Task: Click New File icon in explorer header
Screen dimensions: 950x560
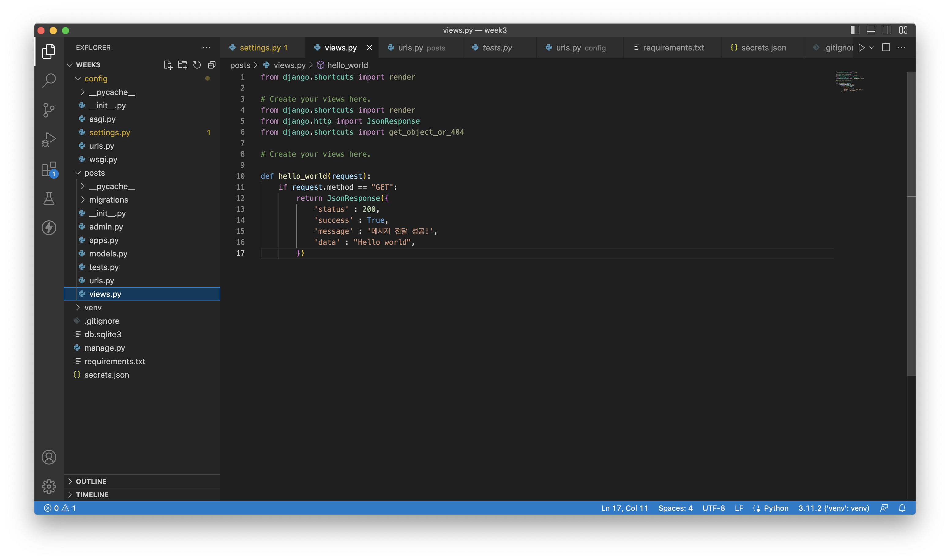Action: (168, 65)
